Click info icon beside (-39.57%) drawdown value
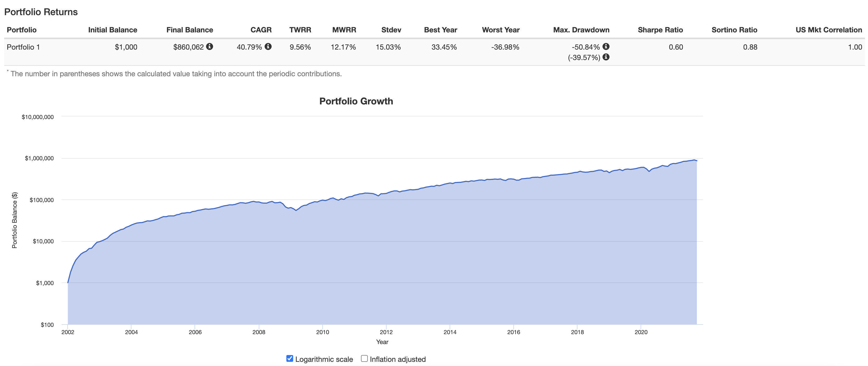868x366 pixels. (606, 57)
